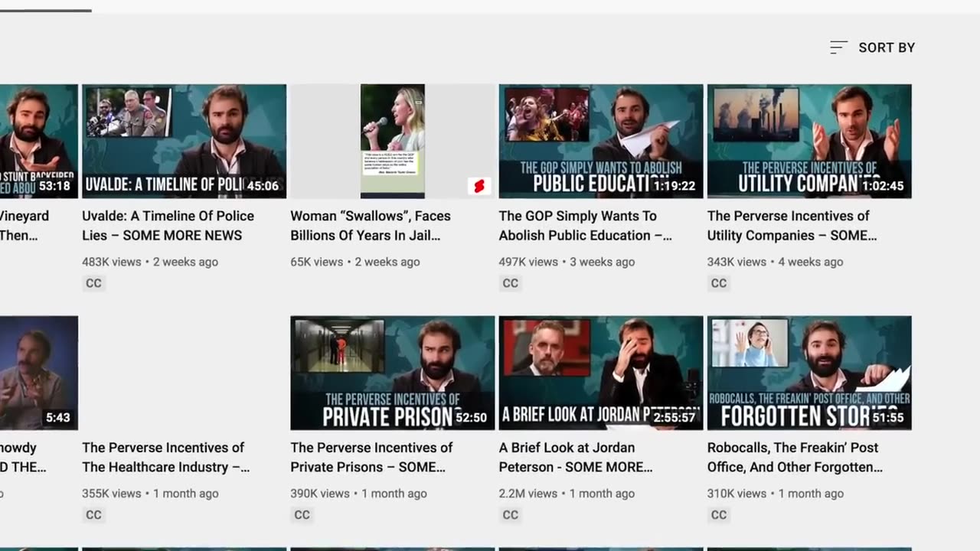Click title 'The Perverse Incentives of The Healthcare Industry'

(x=166, y=457)
